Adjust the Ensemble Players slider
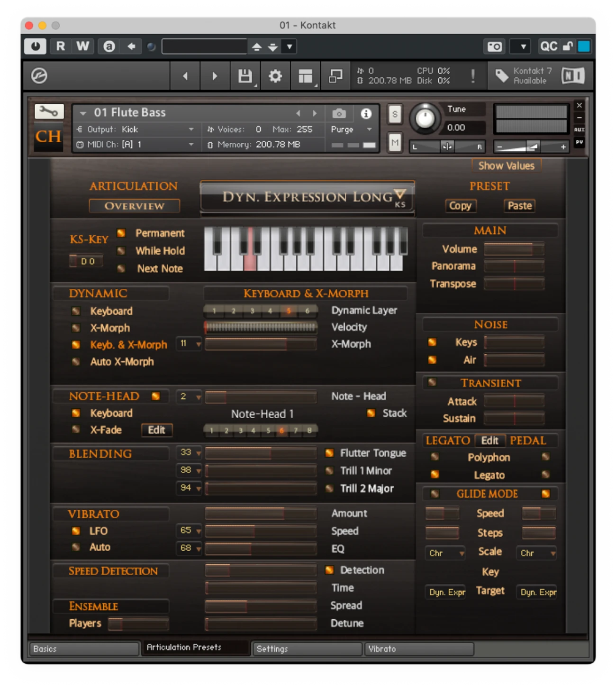This screenshot has height=688, width=616. pos(138,623)
